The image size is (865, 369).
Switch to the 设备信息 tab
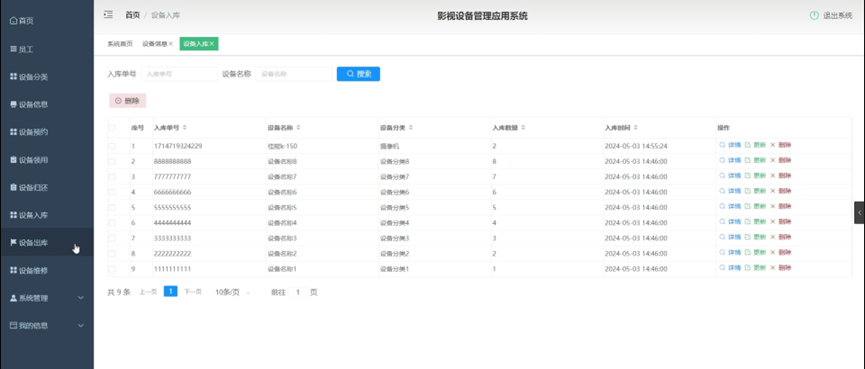(x=154, y=44)
